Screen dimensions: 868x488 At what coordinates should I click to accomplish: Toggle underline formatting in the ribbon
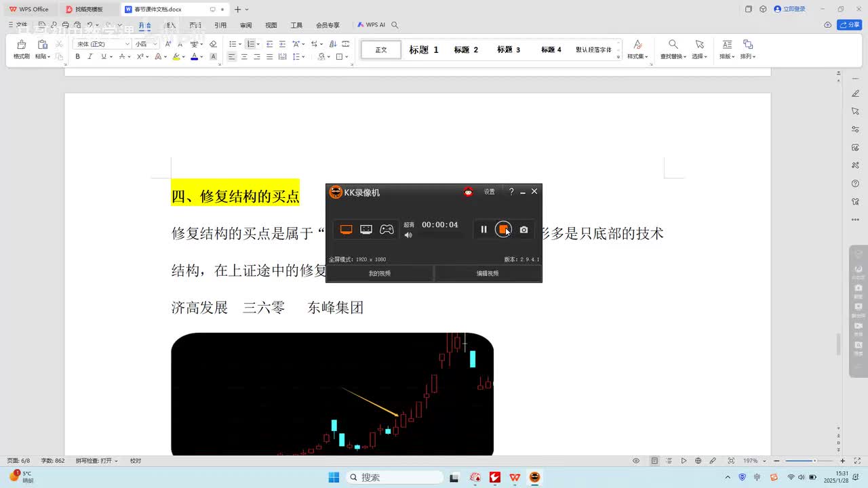point(104,56)
